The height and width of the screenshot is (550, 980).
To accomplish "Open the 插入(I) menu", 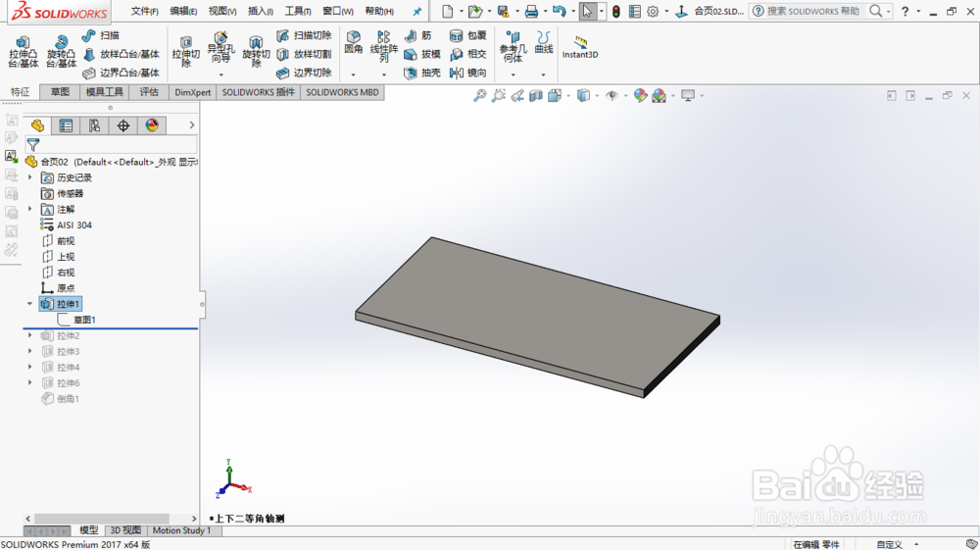I will click(x=260, y=11).
